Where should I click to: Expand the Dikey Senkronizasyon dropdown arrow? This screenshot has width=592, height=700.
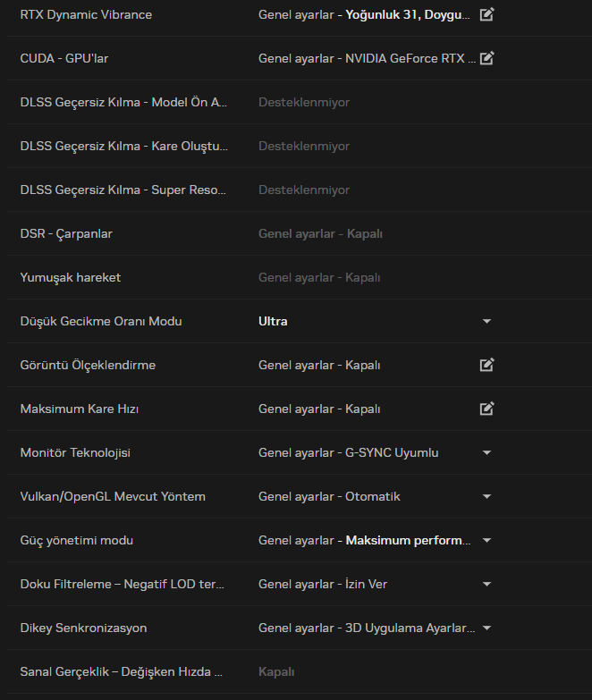[x=486, y=628]
